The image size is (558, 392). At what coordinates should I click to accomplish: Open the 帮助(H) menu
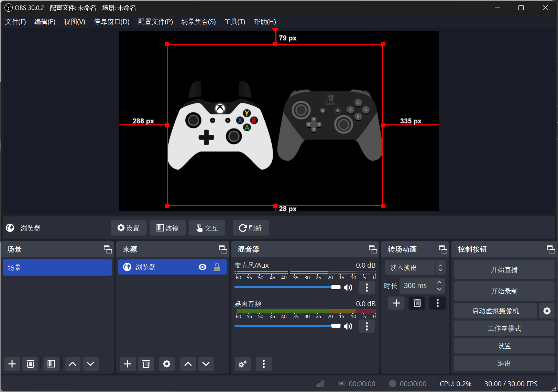(265, 22)
